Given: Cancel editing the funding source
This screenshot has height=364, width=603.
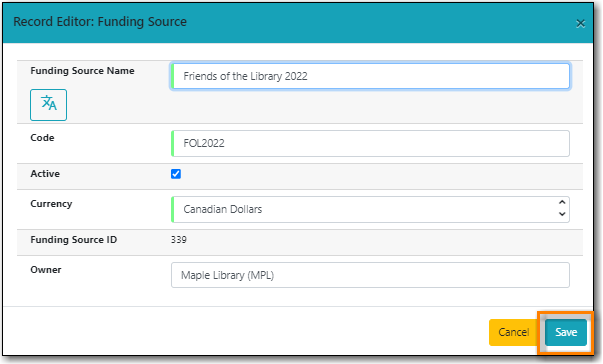Looking at the screenshot, I should point(513,332).
